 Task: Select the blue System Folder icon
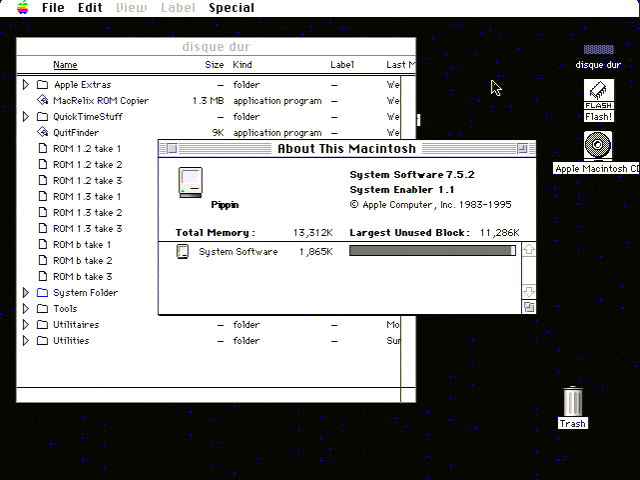pyautogui.click(x=42, y=292)
